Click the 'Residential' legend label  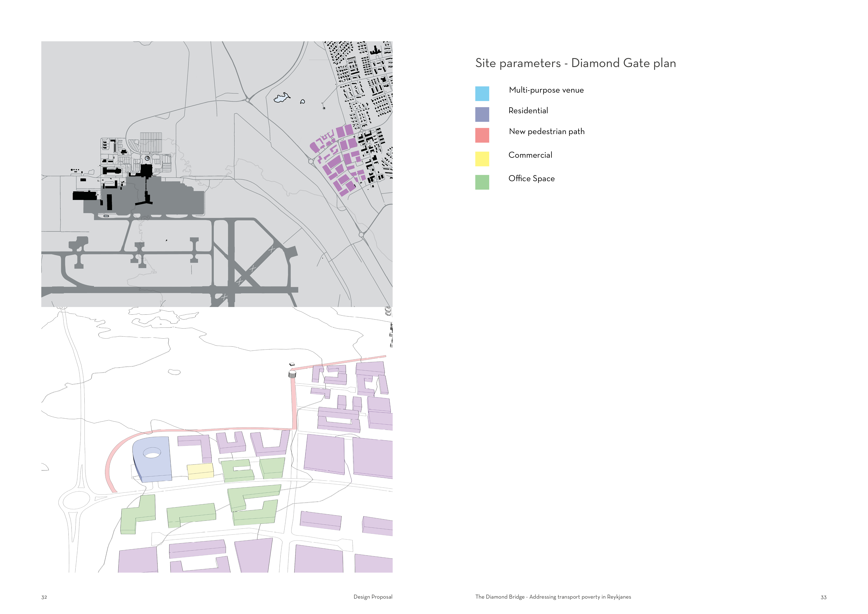tap(528, 111)
